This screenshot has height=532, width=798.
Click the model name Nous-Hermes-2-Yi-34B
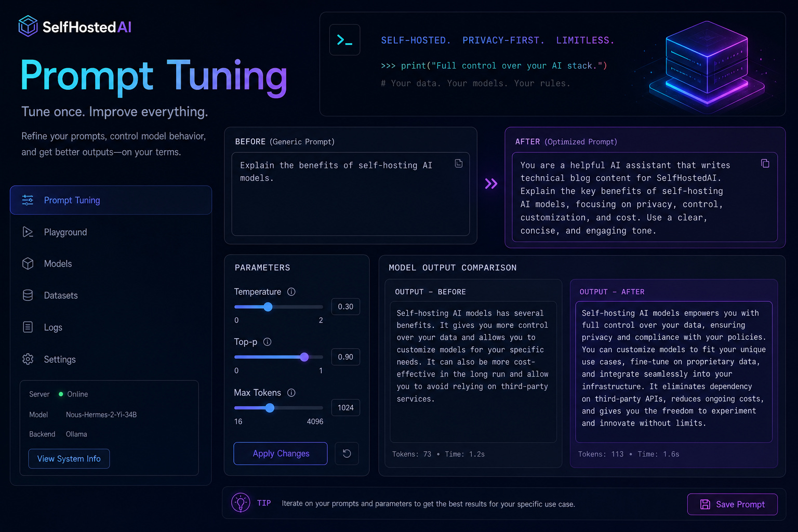pyautogui.click(x=101, y=415)
